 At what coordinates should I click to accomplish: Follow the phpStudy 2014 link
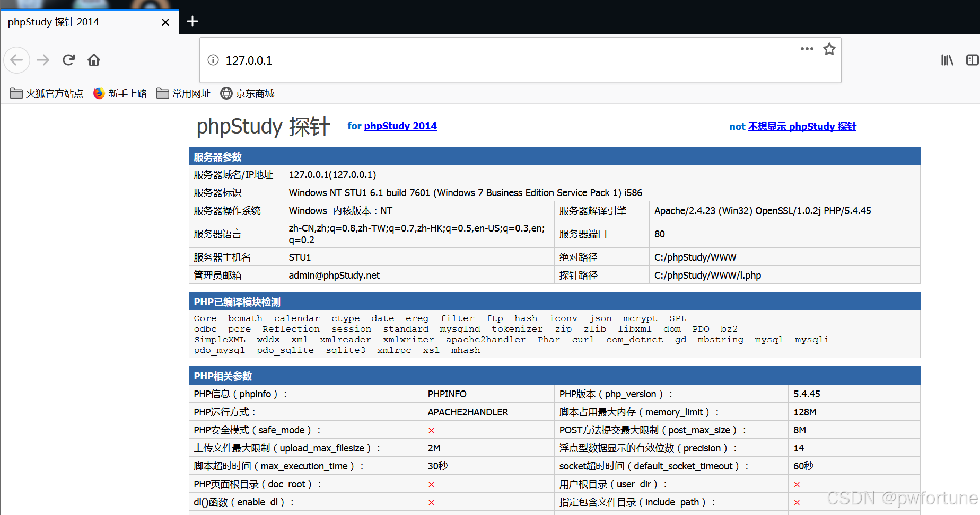click(x=400, y=126)
